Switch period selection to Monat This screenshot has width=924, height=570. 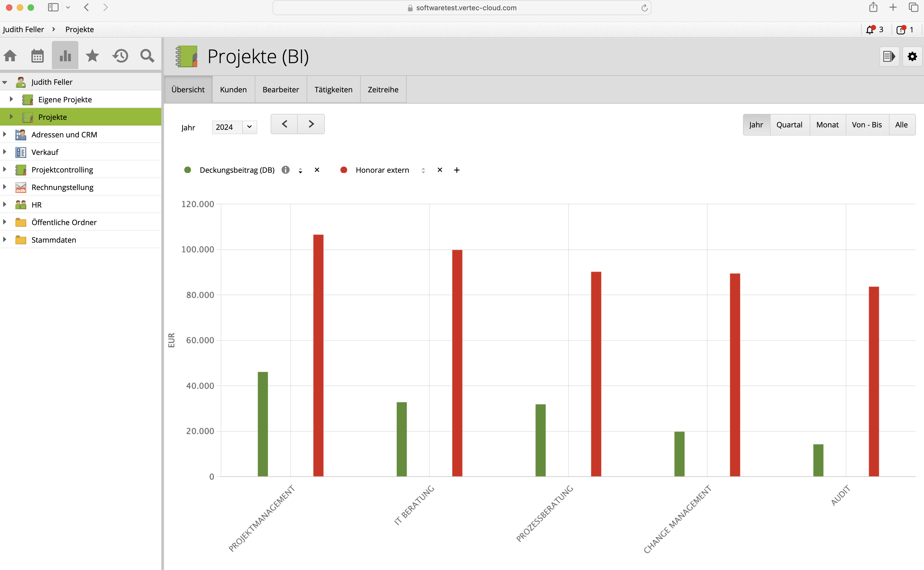(827, 125)
